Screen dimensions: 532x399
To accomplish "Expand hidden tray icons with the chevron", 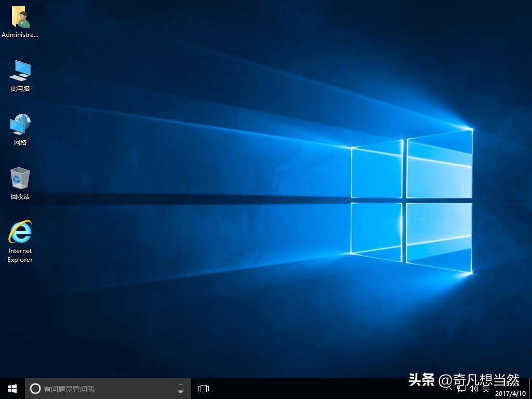I will pos(450,388).
